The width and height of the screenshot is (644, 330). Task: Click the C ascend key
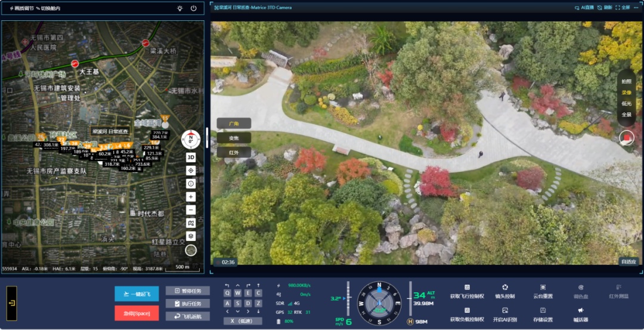(x=258, y=293)
